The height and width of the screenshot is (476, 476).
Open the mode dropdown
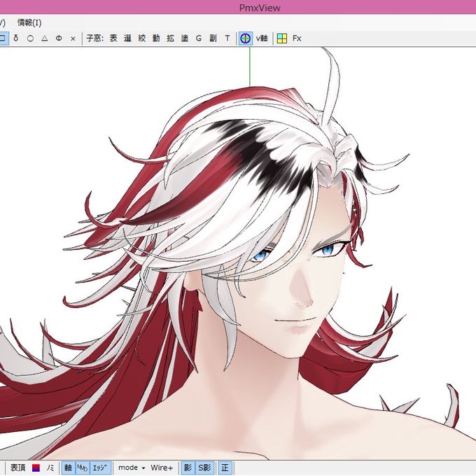[132, 468]
